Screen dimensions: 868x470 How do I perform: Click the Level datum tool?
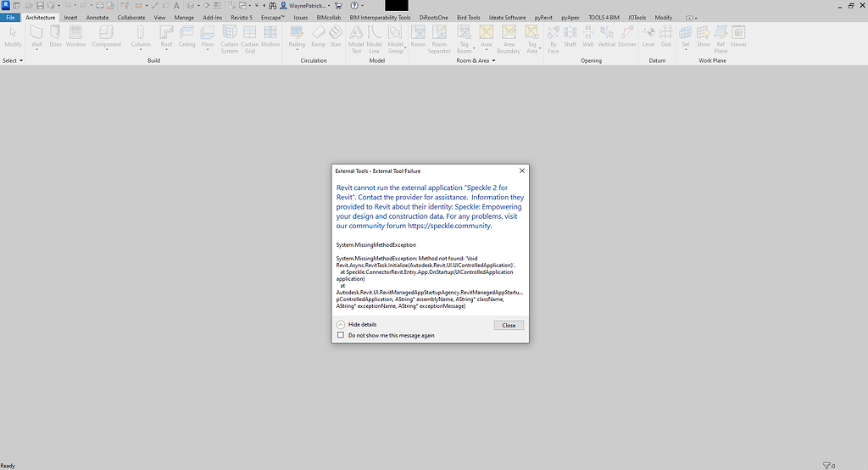(x=648, y=36)
